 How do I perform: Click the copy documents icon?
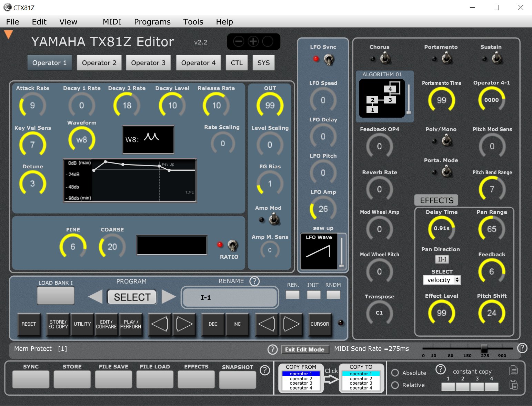[513, 370]
